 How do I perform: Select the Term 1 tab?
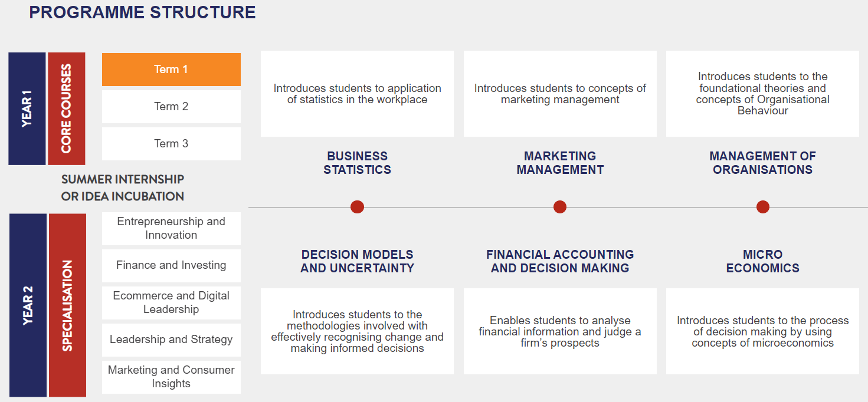[x=171, y=70]
